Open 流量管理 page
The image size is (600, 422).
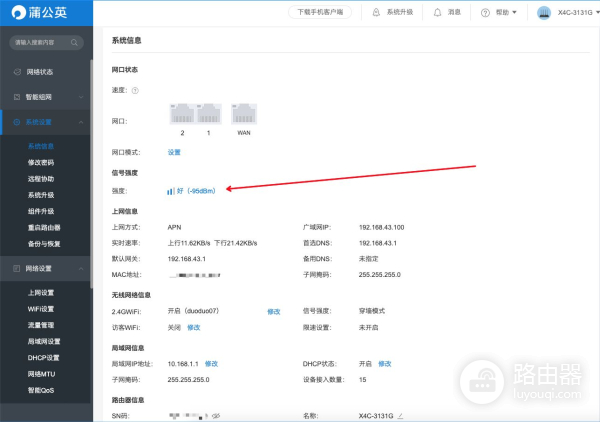click(x=41, y=325)
